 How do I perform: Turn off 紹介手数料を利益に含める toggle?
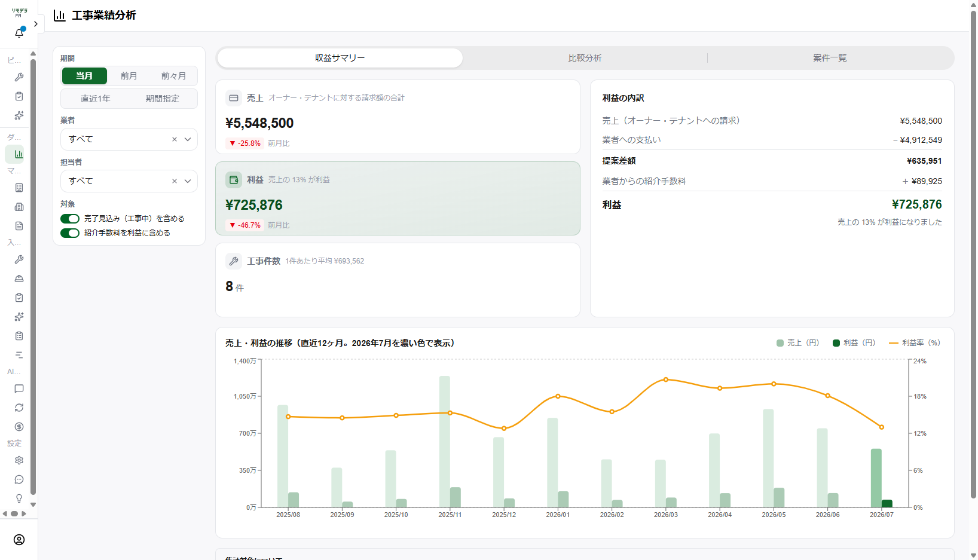tap(70, 233)
